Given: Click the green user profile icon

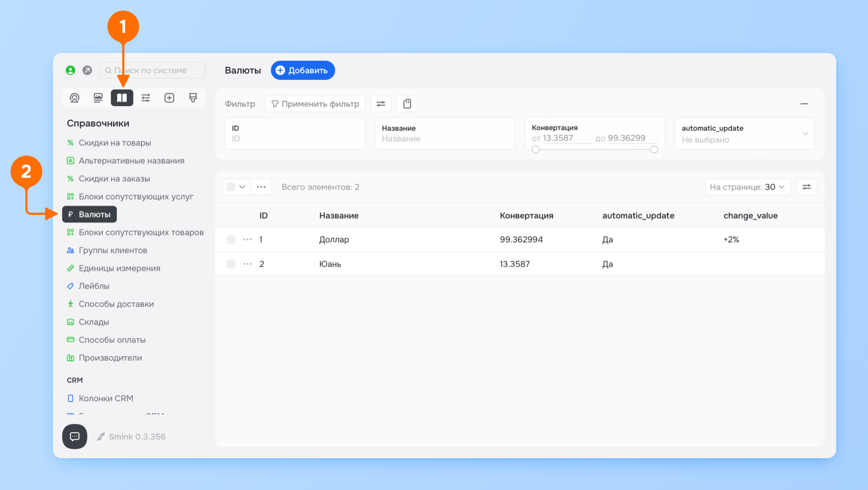Looking at the screenshot, I should [70, 70].
